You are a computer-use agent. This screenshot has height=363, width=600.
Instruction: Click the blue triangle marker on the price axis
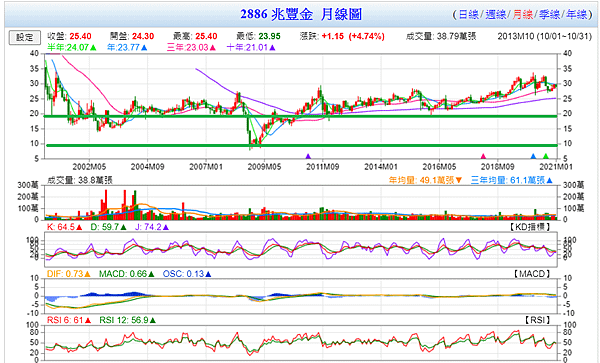click(x=533, y=156)
